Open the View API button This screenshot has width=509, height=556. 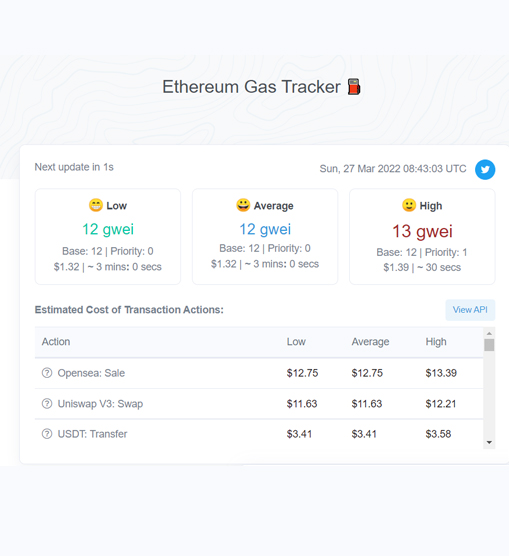[x=470, y=310]
